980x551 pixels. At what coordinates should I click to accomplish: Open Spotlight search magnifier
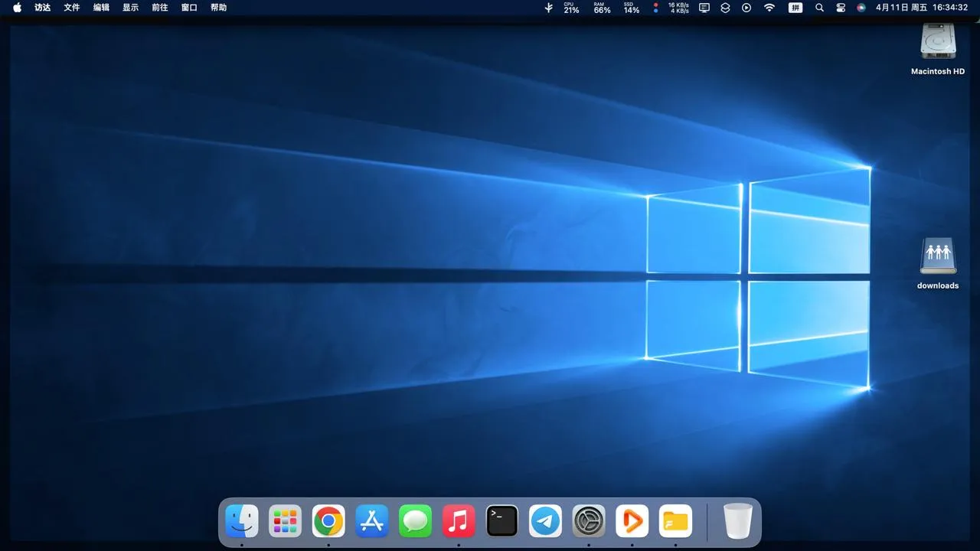819,8
